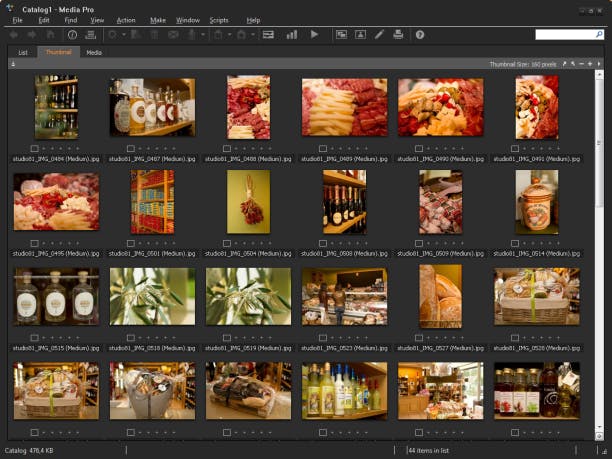Expand the arrow at right of Thumbnail Size bar
Viewport: 612px width, 459px height.
tap(600, 63)
